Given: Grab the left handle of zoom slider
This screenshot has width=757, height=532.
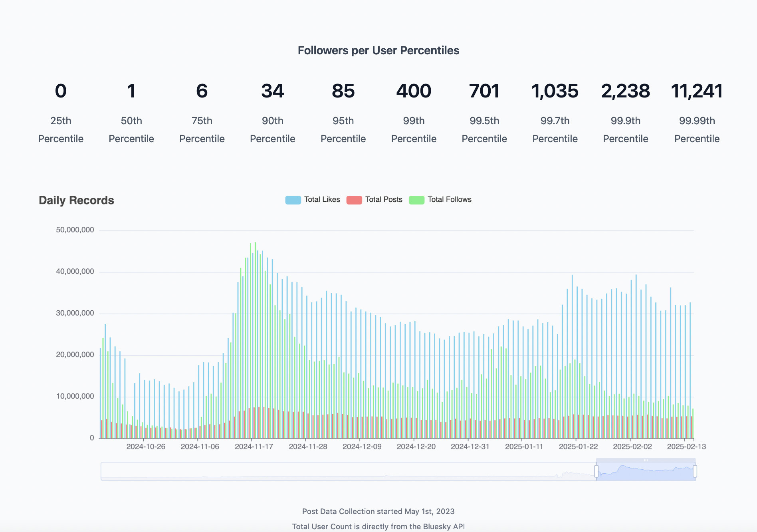Looking at the screenshot, I should point(596,471).
